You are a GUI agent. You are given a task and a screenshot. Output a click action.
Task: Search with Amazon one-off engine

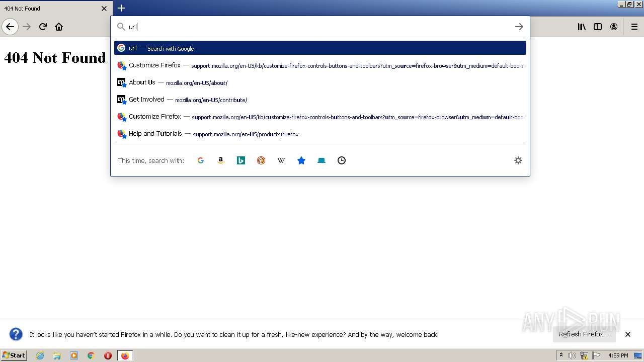click(x=221, y=160)
